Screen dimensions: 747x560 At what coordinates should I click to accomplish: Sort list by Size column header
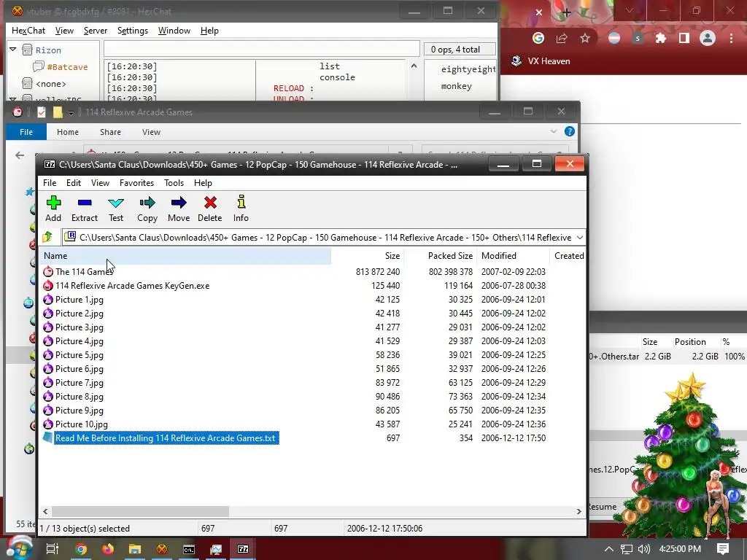pos(368,256)
